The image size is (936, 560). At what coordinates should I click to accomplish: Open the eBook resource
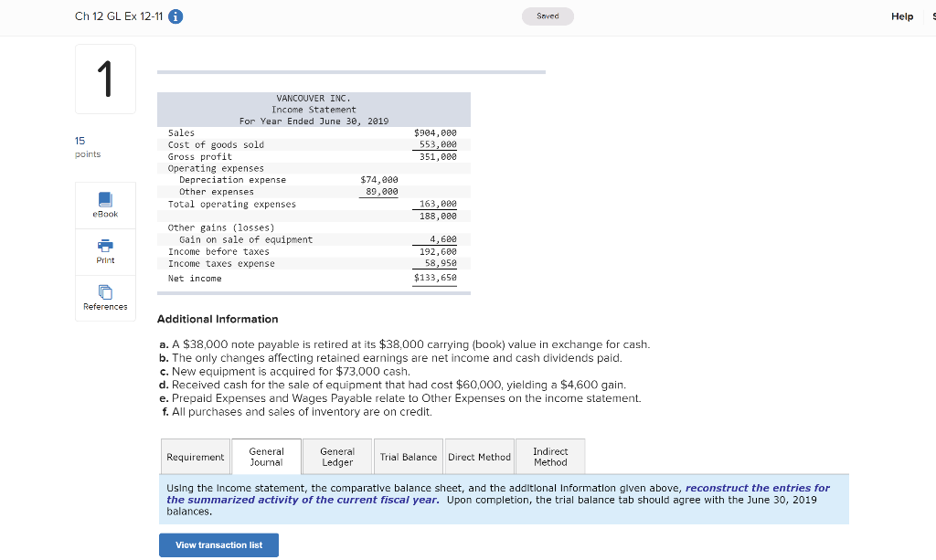coord(104,205)
